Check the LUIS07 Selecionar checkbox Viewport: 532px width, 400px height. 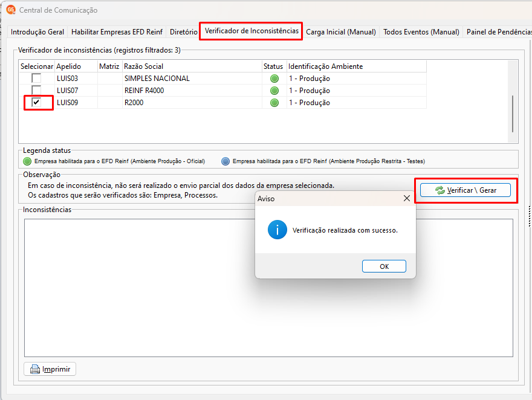36,91
